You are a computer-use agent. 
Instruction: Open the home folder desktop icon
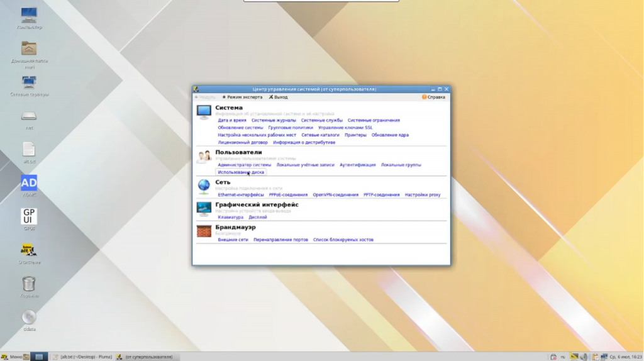click(29, 48)
